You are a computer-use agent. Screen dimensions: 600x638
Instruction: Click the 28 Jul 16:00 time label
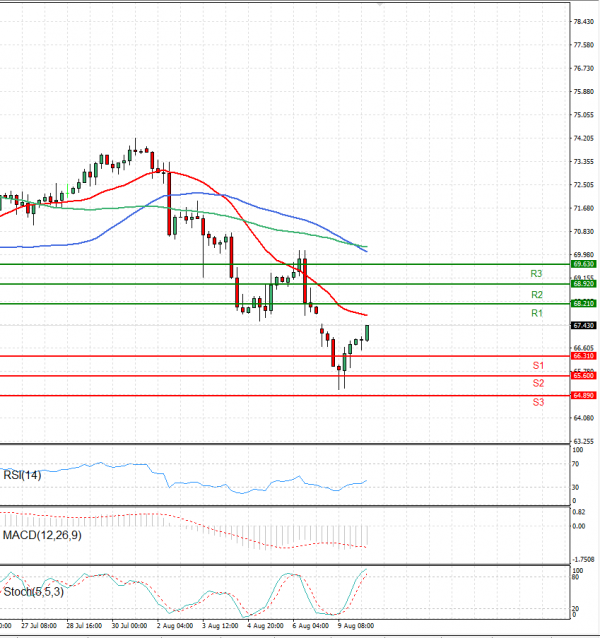pyautogui.click(x=84, y=626)
